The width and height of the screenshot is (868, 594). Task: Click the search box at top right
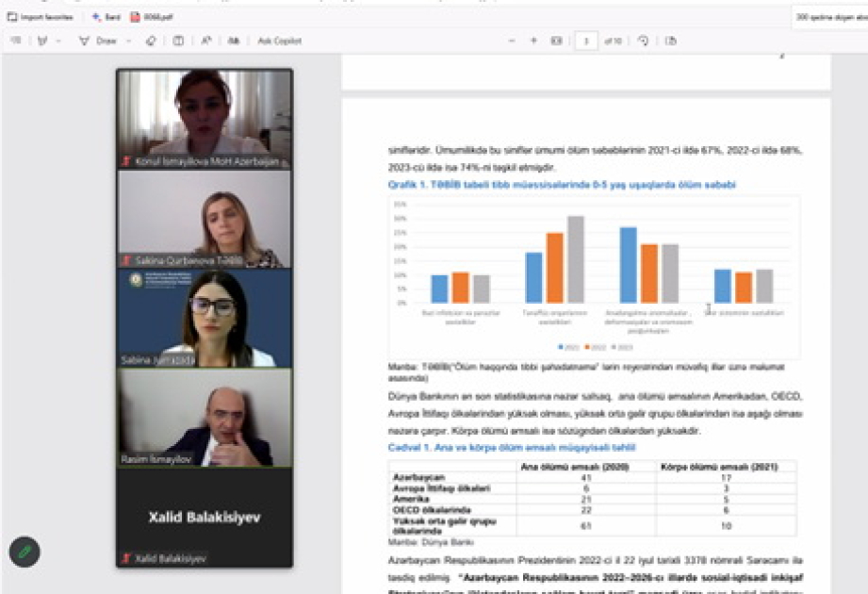830,17
